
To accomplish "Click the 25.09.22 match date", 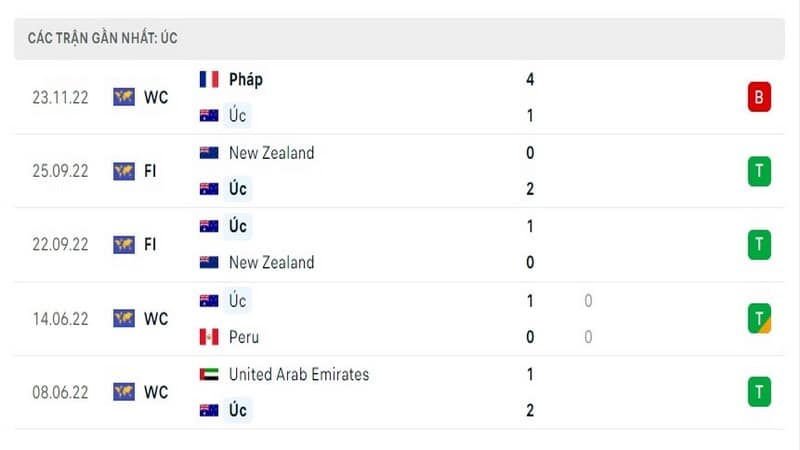I will pyautogui.click(x=60, y=171).
